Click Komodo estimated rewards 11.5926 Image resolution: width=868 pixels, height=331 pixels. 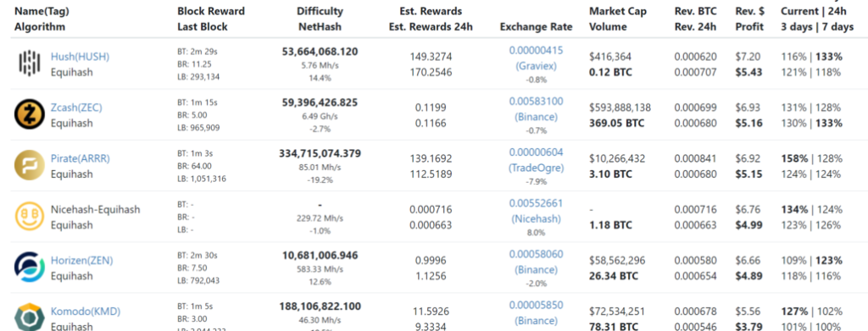point(431,312)
